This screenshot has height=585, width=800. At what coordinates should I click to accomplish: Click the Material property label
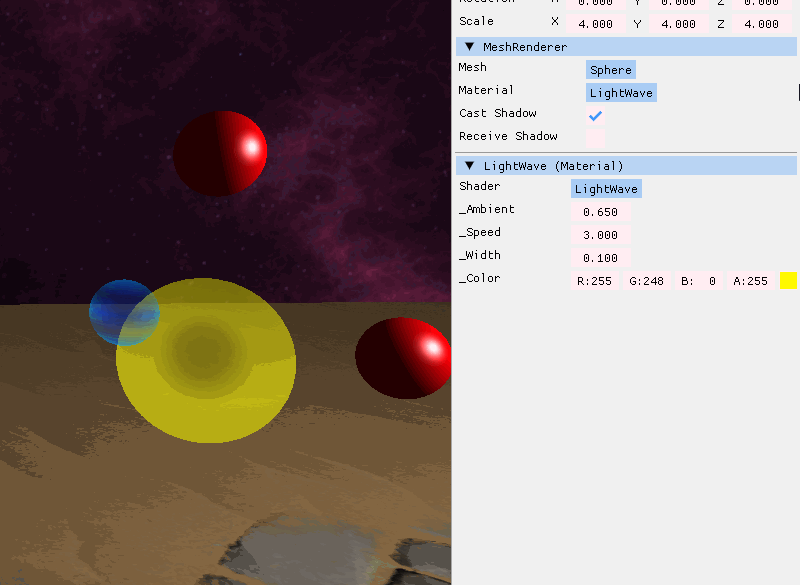tap(486, 90)
